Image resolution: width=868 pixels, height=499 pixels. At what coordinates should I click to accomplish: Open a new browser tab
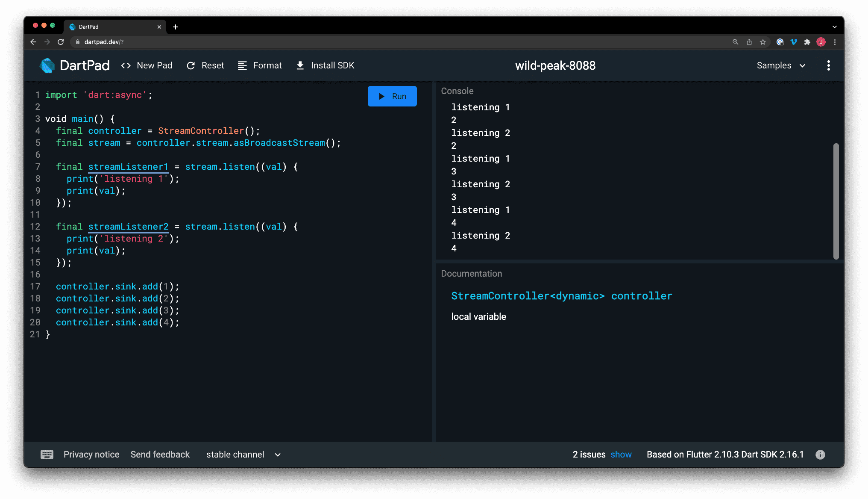point(176,27)
